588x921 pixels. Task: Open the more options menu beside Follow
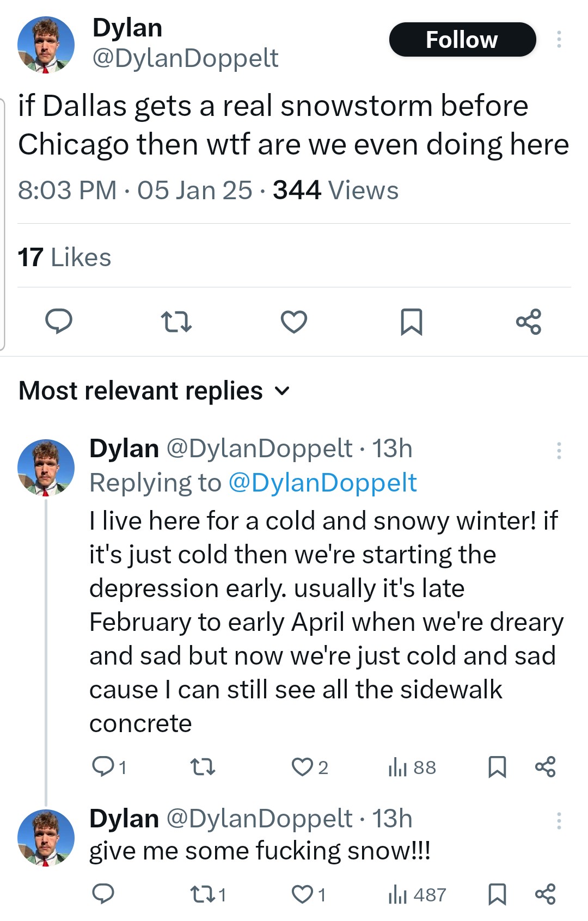pyautogui.click(x=559, y=39)
